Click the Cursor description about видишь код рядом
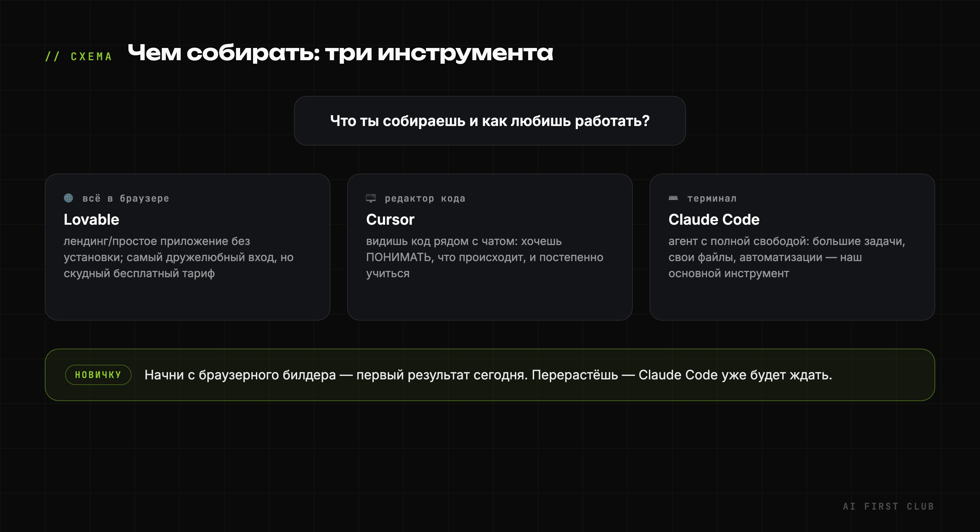Image resolution: width=980 pixels, height=532 pixels. click(x=484, y=257)
